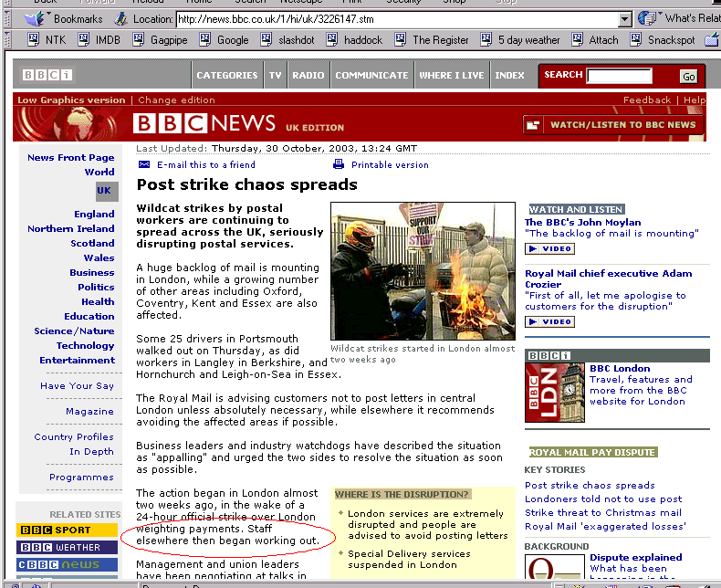Open BBC Weather related site banner
Image resolution: width=721 pixels, height=588 pixels.
[68, 547]
